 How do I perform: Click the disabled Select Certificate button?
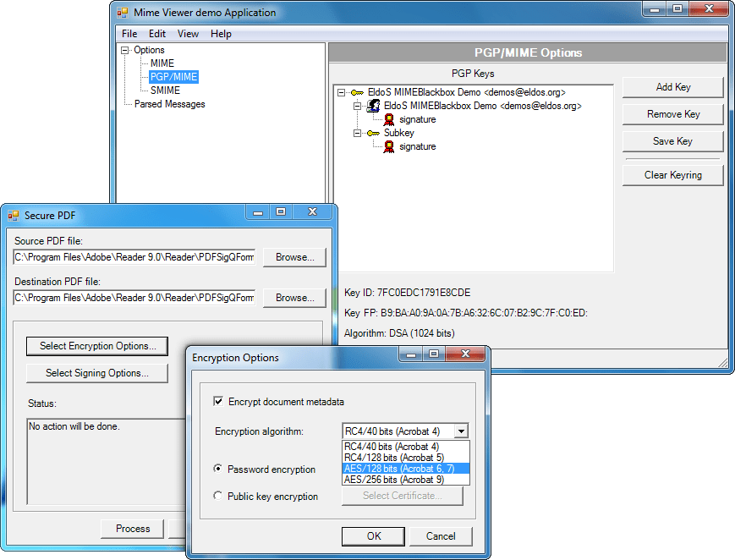click(x=403, y=496)
